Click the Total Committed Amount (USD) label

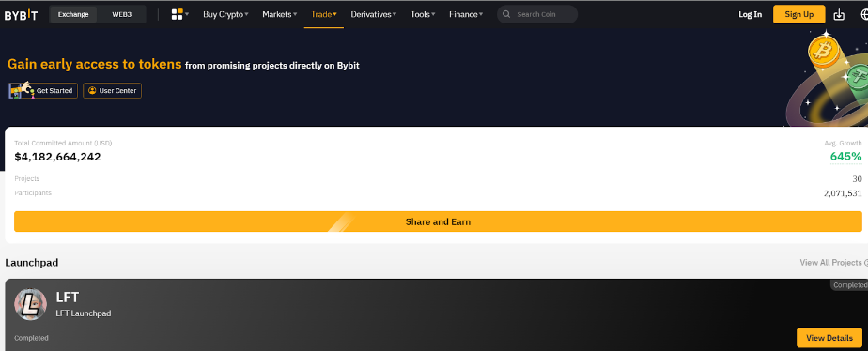(63, 144)
